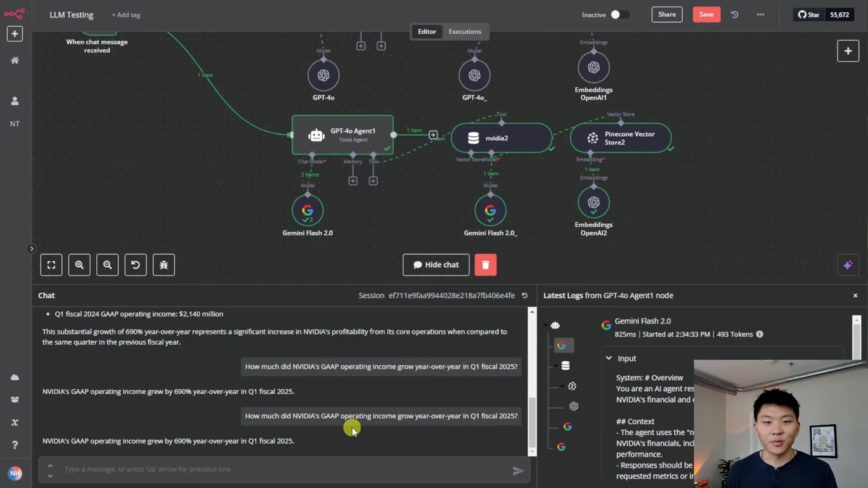Save the workflow
Viewport: 868px width, 488px height.
point(707,14)
